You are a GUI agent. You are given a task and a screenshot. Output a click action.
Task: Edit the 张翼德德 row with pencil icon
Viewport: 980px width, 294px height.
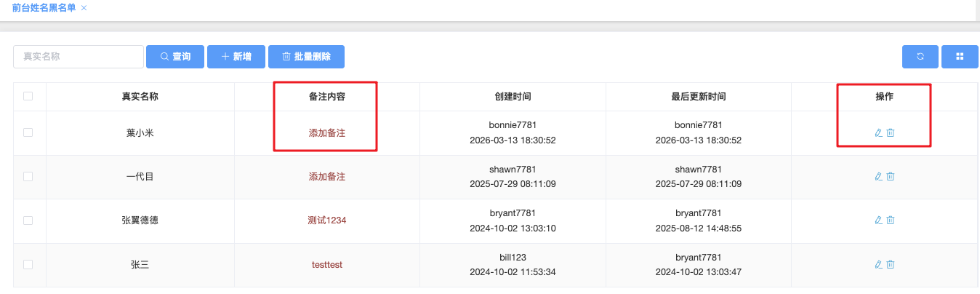[x=878, y=220]
